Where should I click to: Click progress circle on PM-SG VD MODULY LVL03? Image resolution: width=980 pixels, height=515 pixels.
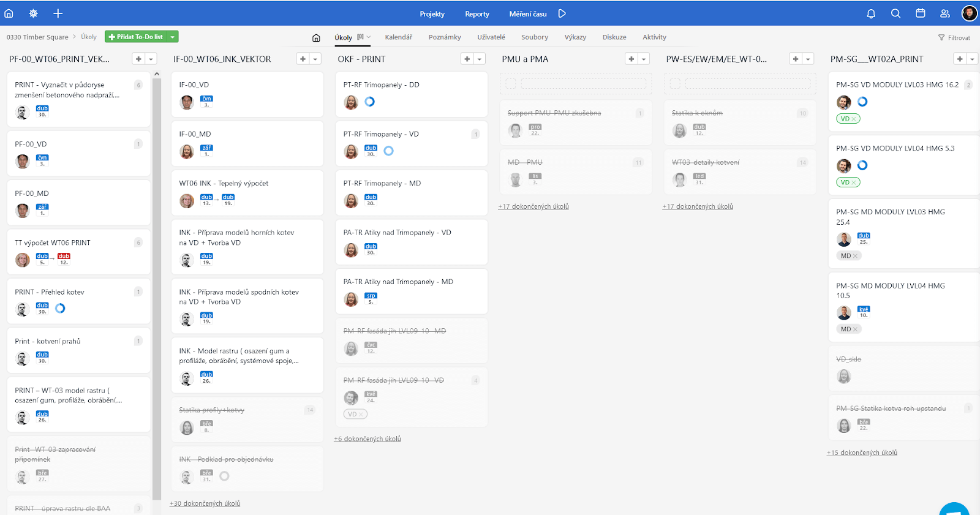click(862, 102)
